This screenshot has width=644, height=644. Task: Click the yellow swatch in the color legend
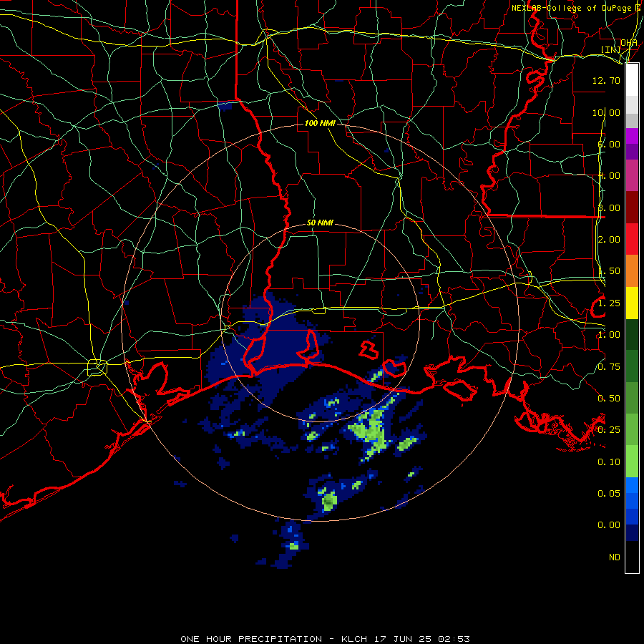(632, 303)
